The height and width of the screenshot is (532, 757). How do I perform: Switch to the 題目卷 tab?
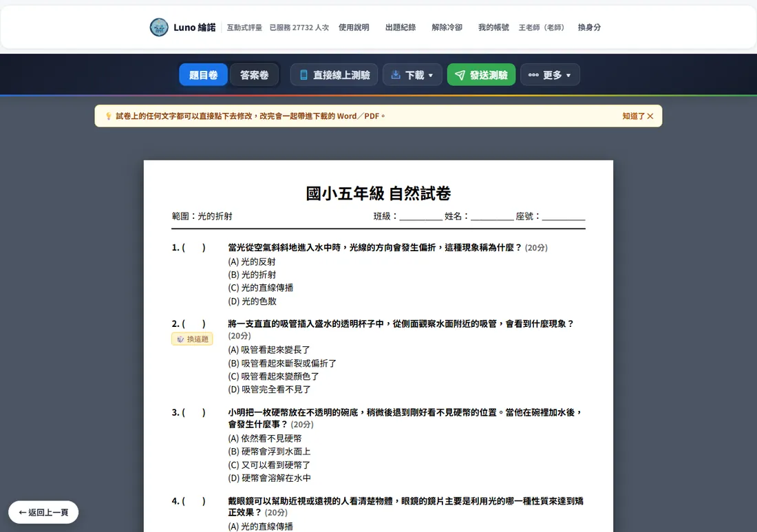point(203,75)
